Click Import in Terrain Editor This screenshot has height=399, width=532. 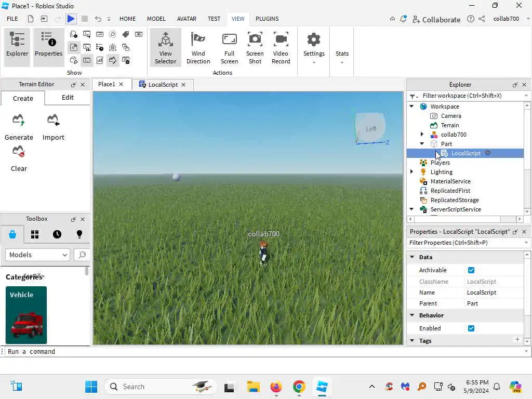click(x=54, y=127)
